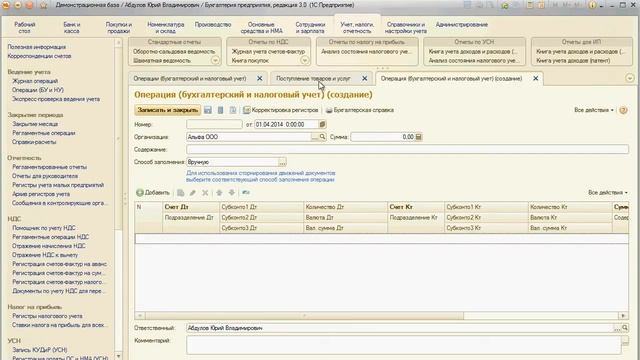Click the last icon in the table toolbar
Screen dimensions: 640x360
tap(246, 193)
